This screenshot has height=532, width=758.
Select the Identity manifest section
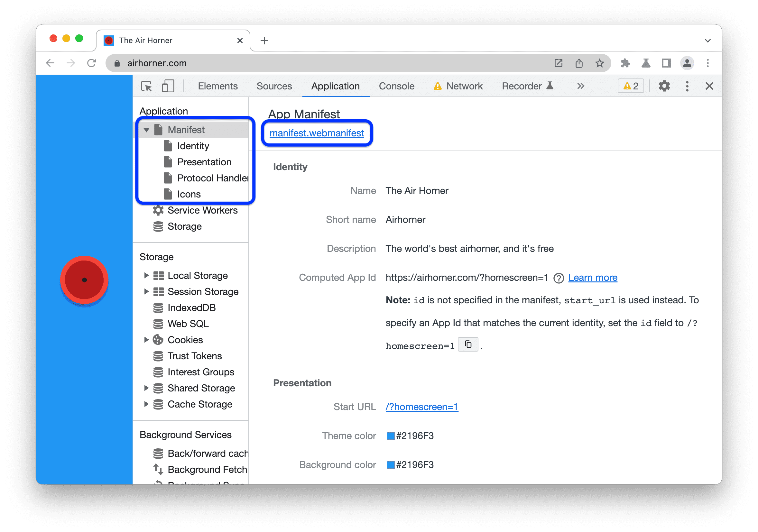pos(194,146)
